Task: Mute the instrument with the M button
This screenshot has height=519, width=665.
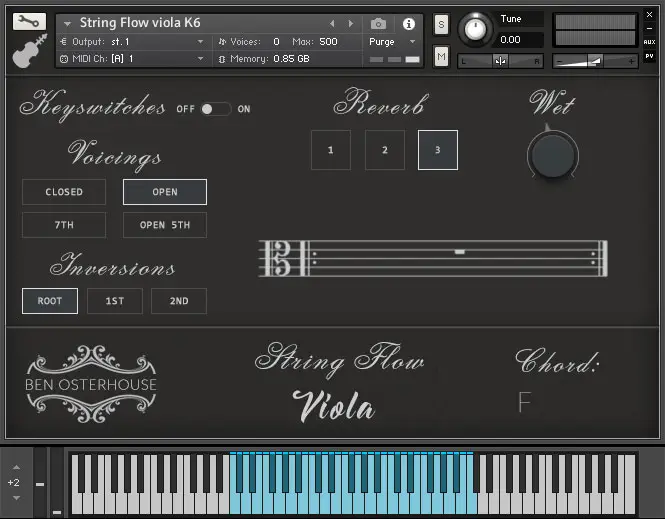Action: 441,56
